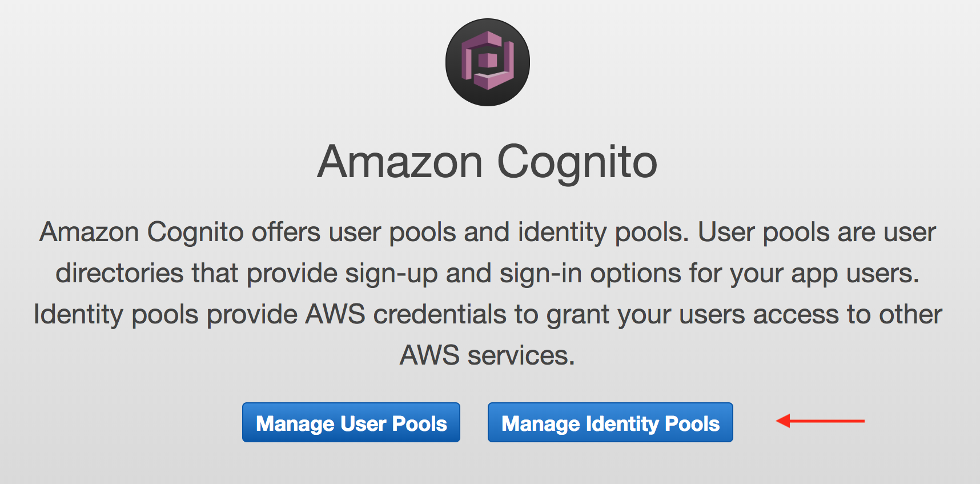Click 'Pools' on the Identity Pools button
The height and width of the screenshot is (484, 980).
[x=692, y=423]
